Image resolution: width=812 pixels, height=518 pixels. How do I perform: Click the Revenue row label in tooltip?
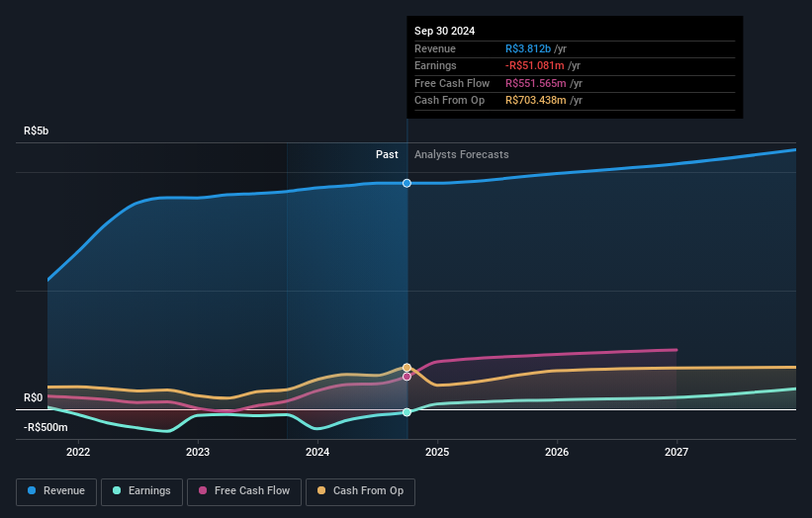tap(435, 48)
